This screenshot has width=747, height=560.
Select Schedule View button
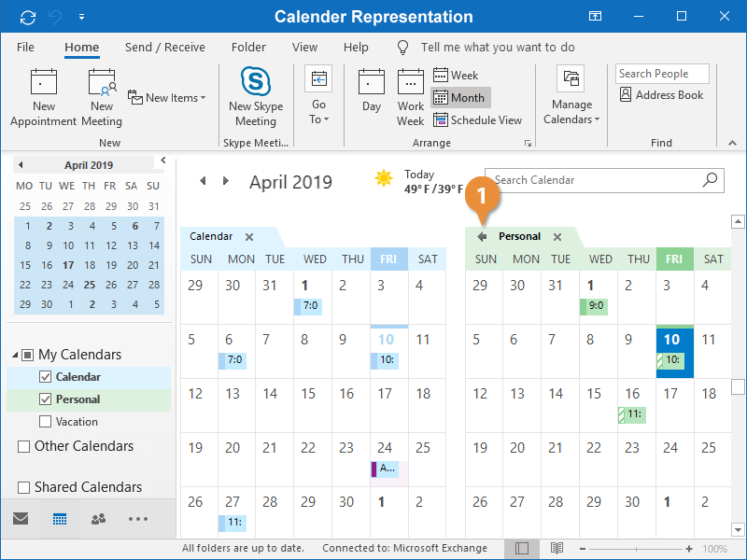pos(477,120)
